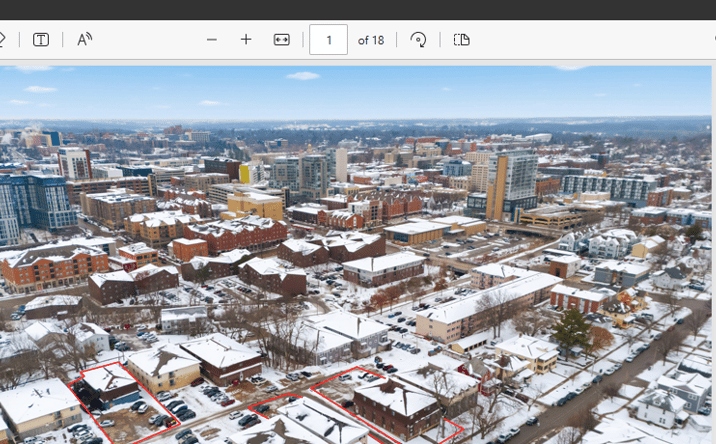
Task: Rotate the PDF page clockwise
Action: point(418,40)
